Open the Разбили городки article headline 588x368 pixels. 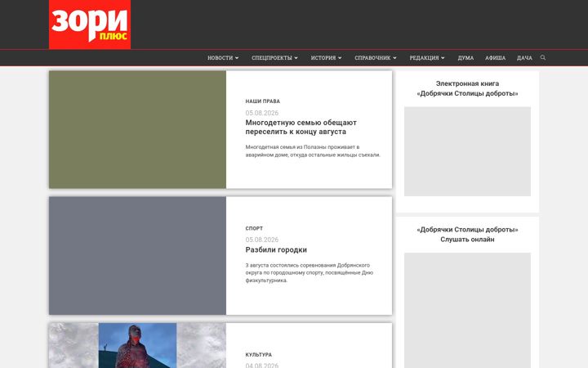tap(276, 249)
